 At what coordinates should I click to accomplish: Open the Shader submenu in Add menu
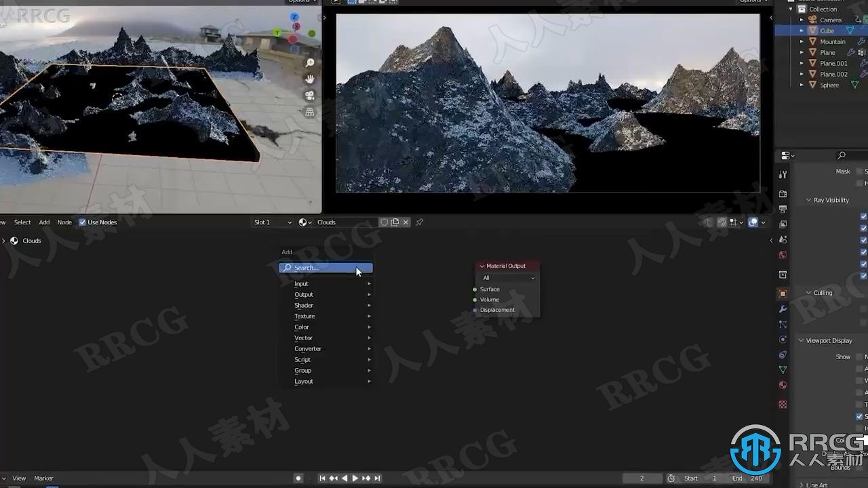click(325, 306)
